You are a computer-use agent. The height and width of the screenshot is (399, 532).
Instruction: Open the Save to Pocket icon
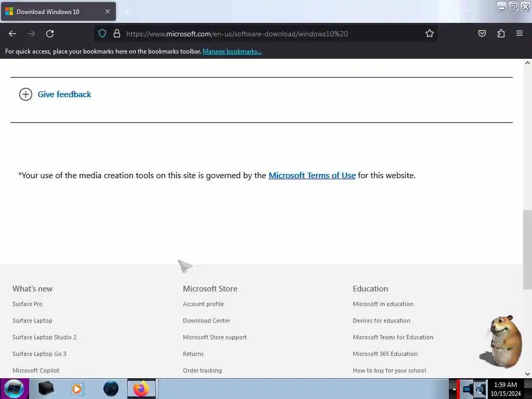pos(482,33)
